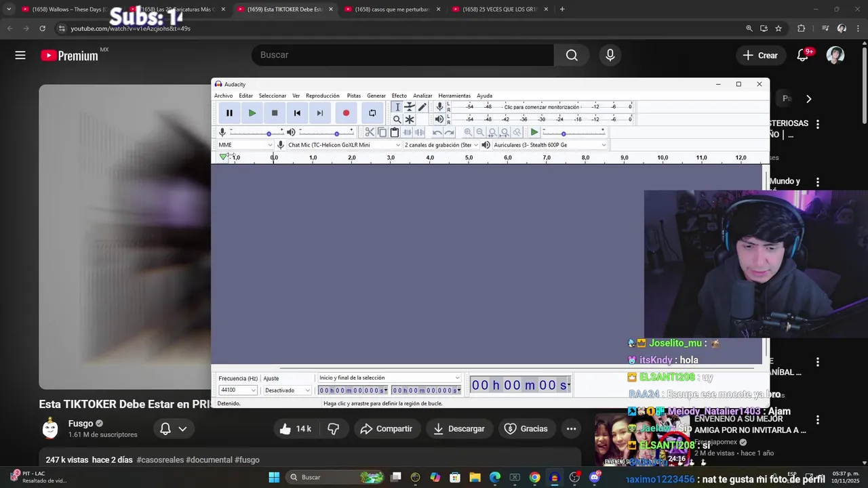Click the selection end time field
The height and width of the screenshot is (488, 868).
coord(426,390)
